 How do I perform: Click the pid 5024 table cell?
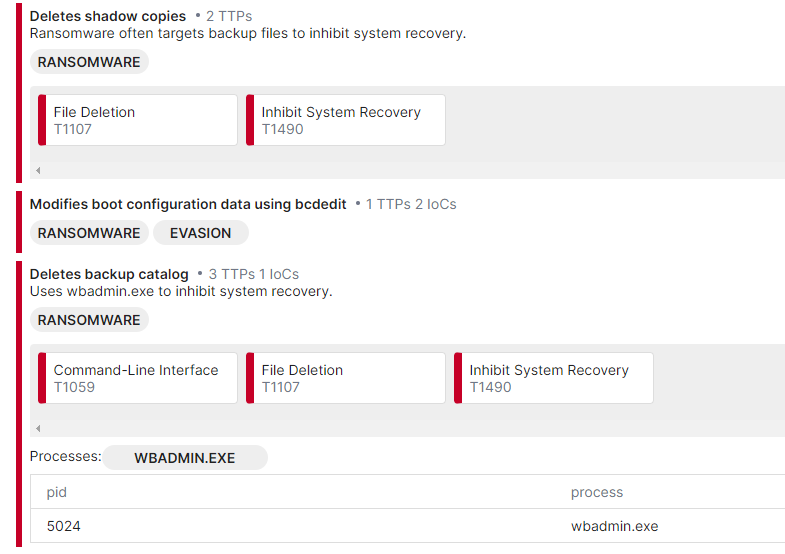tap(64, 526)
